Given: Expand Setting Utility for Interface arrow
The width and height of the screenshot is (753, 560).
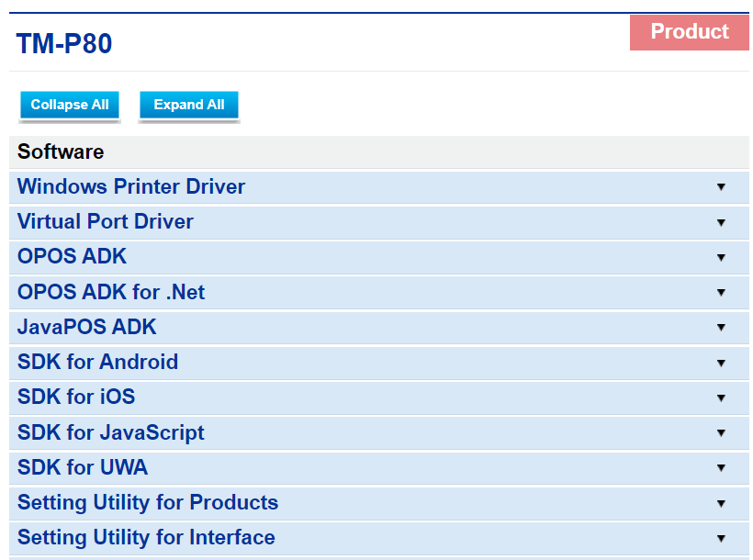Looking at the screenshot, I should point(721,539).
